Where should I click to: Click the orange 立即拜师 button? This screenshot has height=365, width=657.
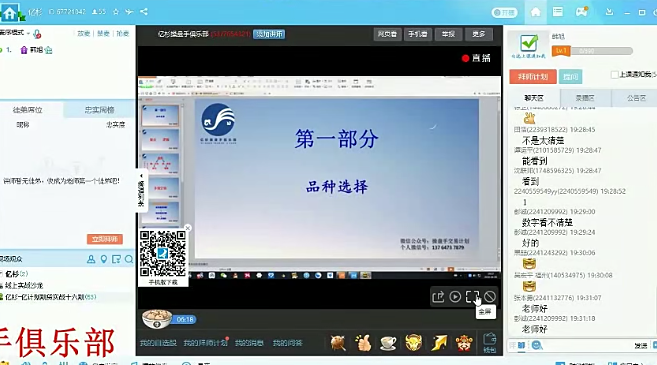point(105,239)
